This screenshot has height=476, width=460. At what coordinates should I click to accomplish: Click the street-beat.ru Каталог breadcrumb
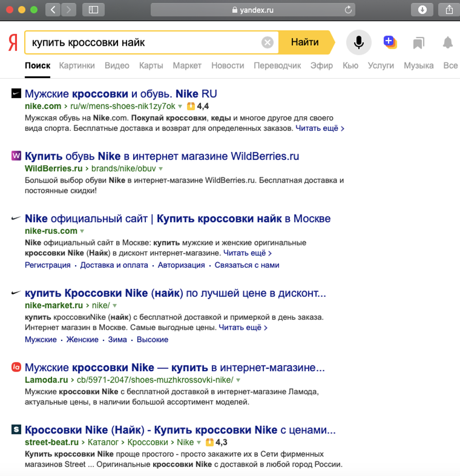(x=103, y=442)
